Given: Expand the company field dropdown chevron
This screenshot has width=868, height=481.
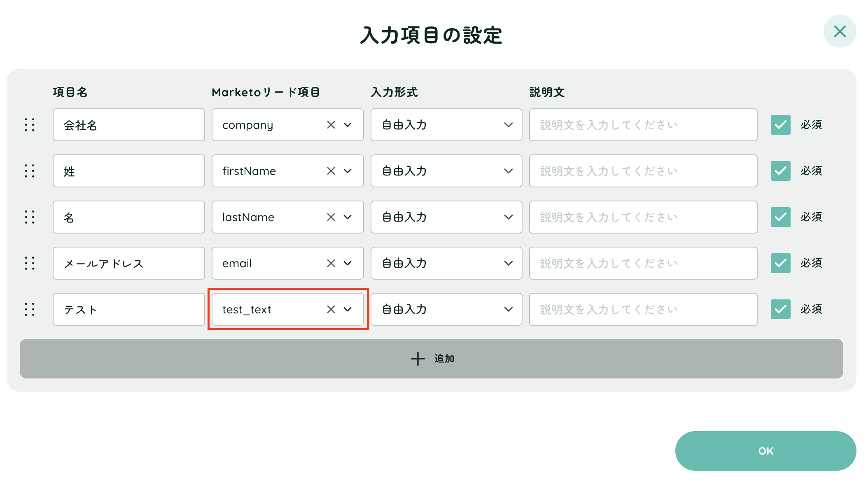Looking at the screenshot, I should 348,125.
